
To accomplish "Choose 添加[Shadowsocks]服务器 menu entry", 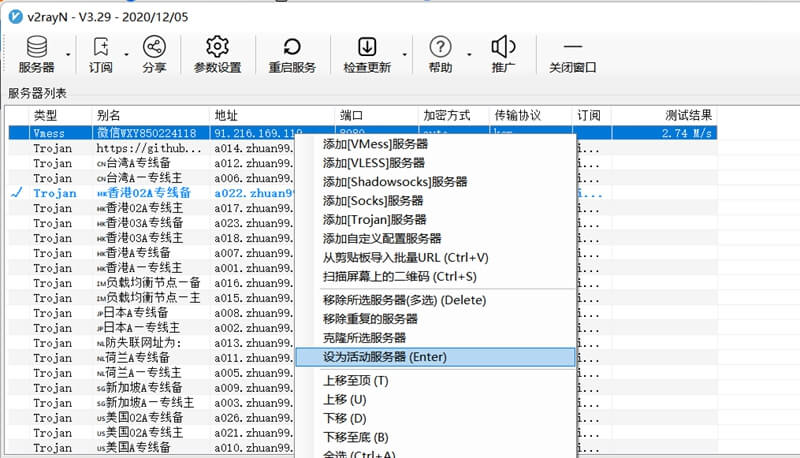I will [x=436, y=182].
